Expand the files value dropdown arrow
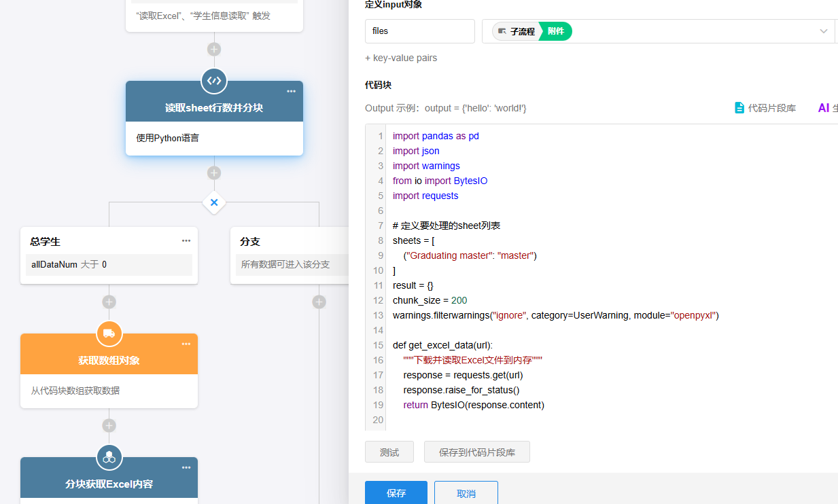The width and height of the screenshot is (838, 504). (x=824, y=31)
